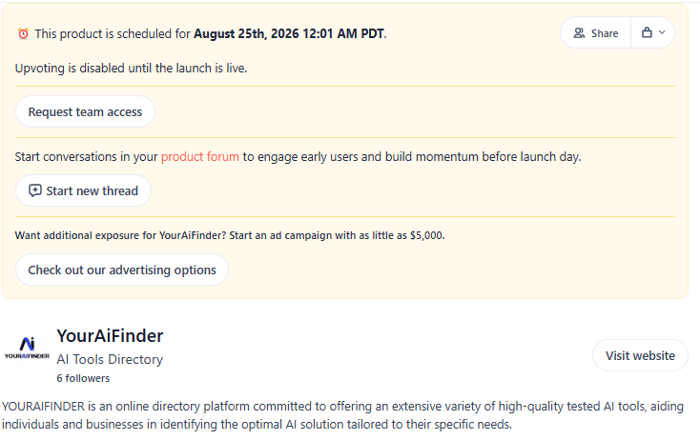Click the YOURAIFINDER description paragraph

tap(342, 415)
